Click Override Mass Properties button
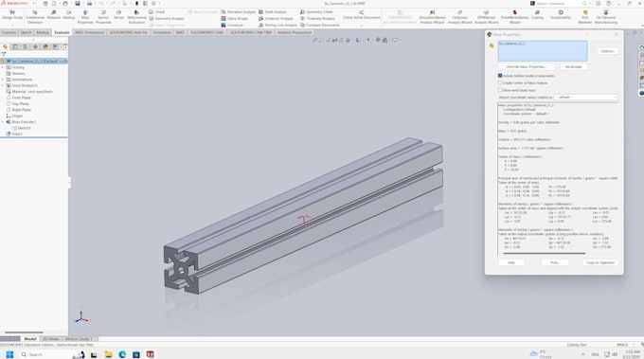The width and height of the screenshot is (644, 359). click(x=527, y=66)
